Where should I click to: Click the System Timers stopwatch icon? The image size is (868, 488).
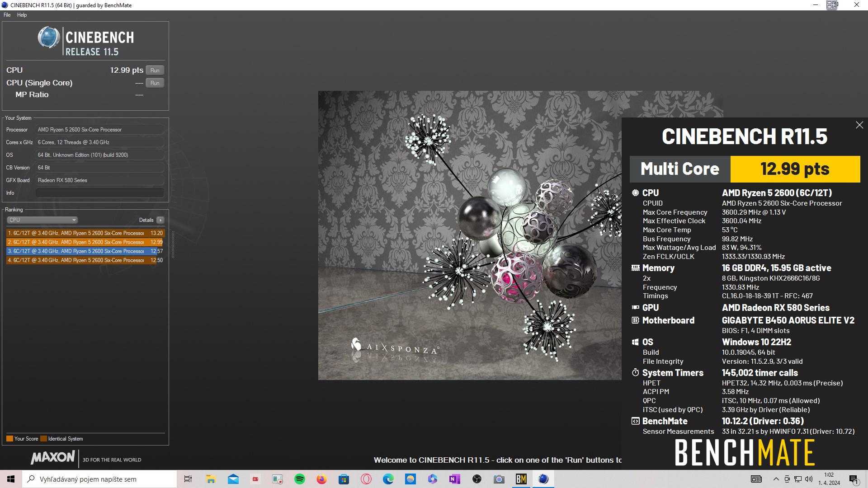point(635,373)
